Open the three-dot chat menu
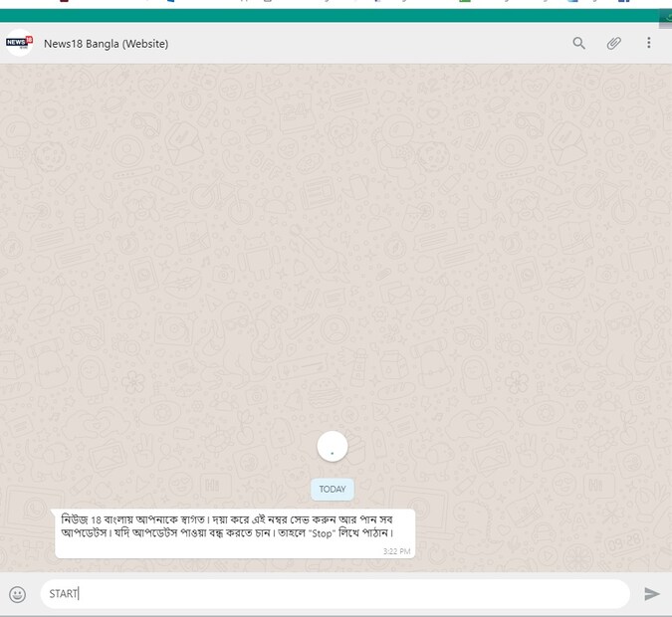The image size is (672, 617). (x=649, y=43)
